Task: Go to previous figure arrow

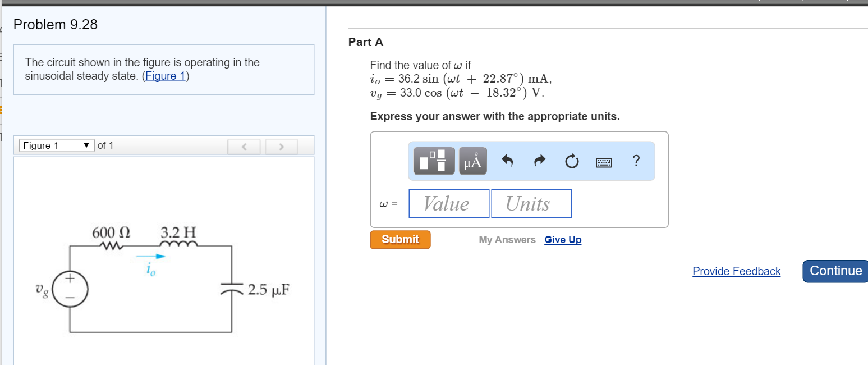Action: coord(245,147)
